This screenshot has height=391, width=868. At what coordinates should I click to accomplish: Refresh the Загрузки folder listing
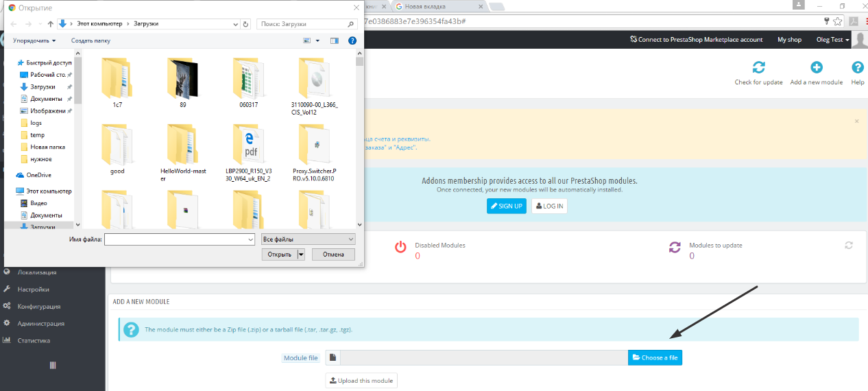pos(245,23)
